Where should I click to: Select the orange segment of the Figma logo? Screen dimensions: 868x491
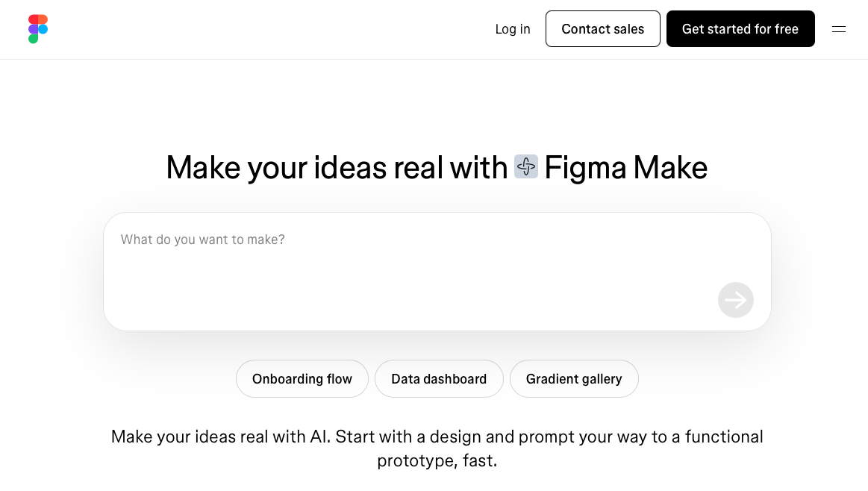(43, 19)
